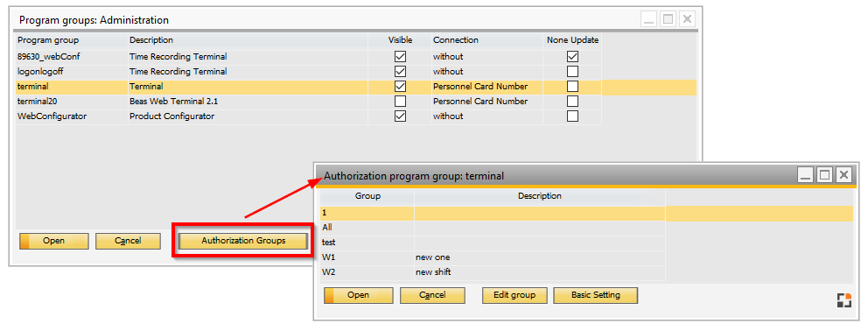Image resolution: width=868 pixels, height=331 pixels.
Task: Toggle Visible checkbox for logonlogoff row
Action: 400,72
